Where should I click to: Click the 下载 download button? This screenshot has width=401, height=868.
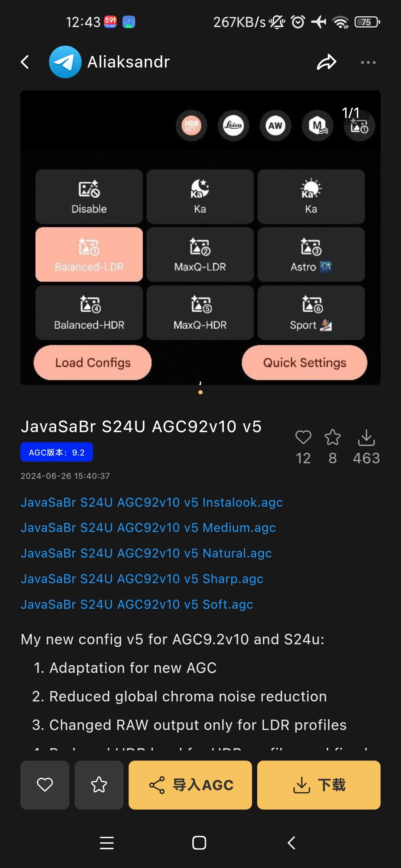319,785
